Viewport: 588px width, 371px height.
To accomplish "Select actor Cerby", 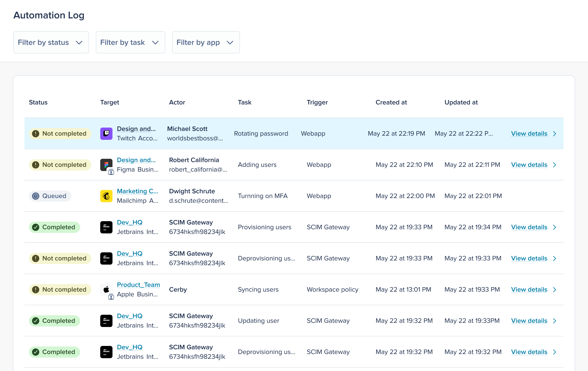I will (178, 290).
